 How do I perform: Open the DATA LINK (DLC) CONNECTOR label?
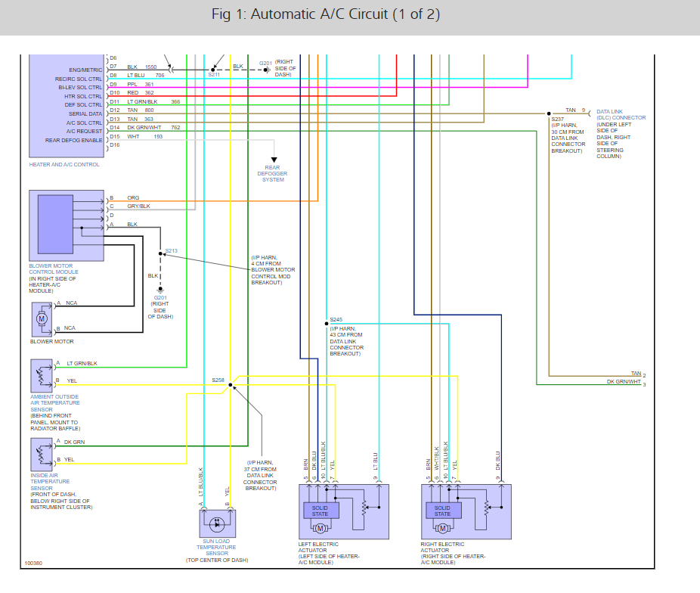(621, 115)
